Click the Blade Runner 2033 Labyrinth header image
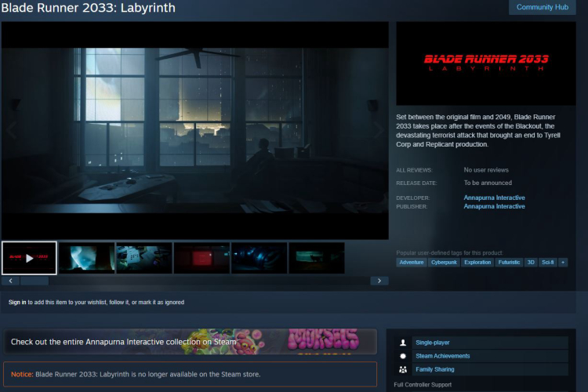The height and width of the screenshot is (392, 588). (486, 64)
